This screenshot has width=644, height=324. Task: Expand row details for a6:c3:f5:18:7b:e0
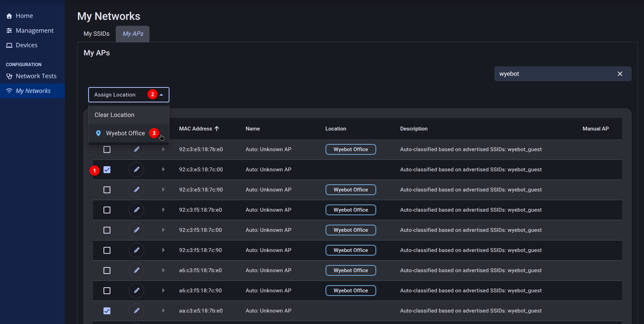pyautogui.click(x=163, y=270)
